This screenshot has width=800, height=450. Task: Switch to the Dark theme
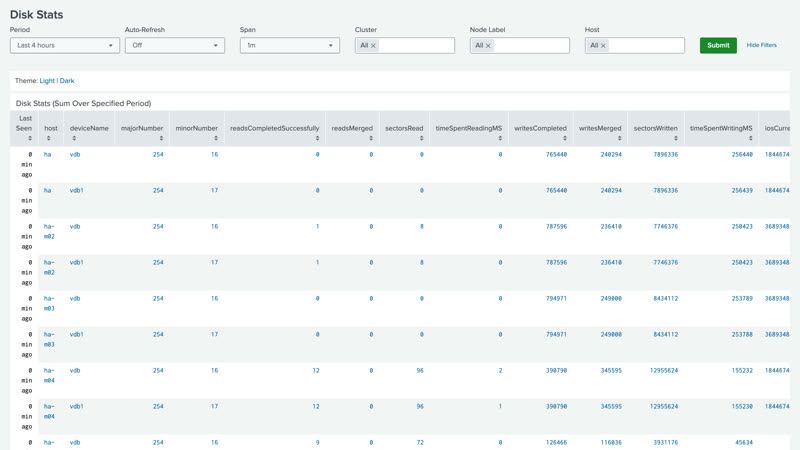pyautogui.click(x=67, y=81)
